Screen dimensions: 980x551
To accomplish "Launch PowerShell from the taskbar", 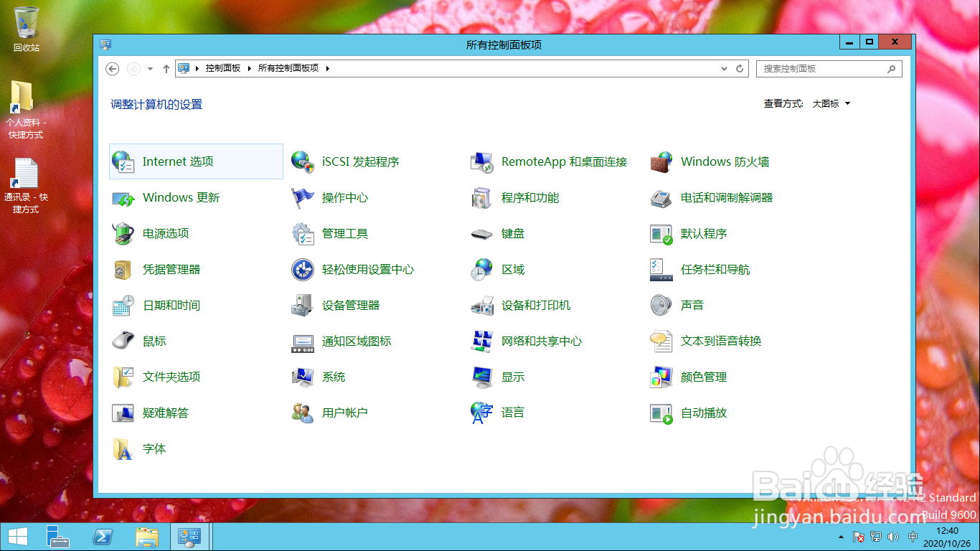I will pyautogui.click(x=103, y=537).
